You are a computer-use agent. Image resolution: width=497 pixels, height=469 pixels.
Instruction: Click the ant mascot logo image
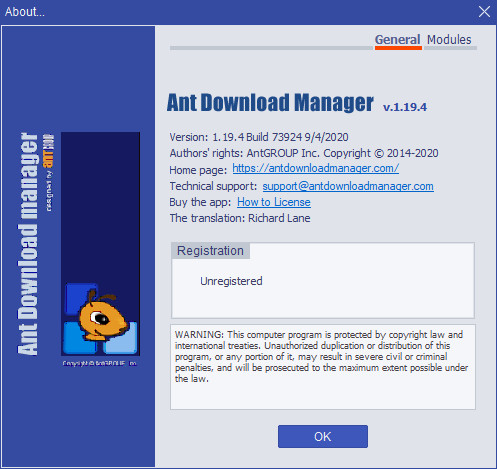100,244
